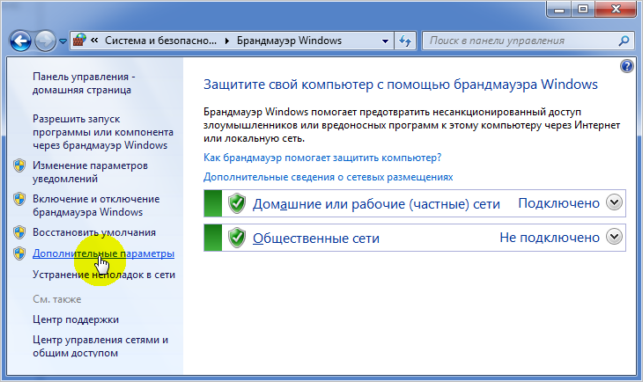Open 'Панель управления - домашняя страница'
643x382 pixels.
(84, 83)
